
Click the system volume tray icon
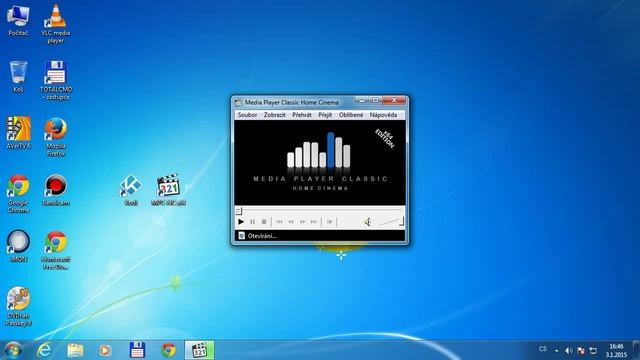(569, 351)
